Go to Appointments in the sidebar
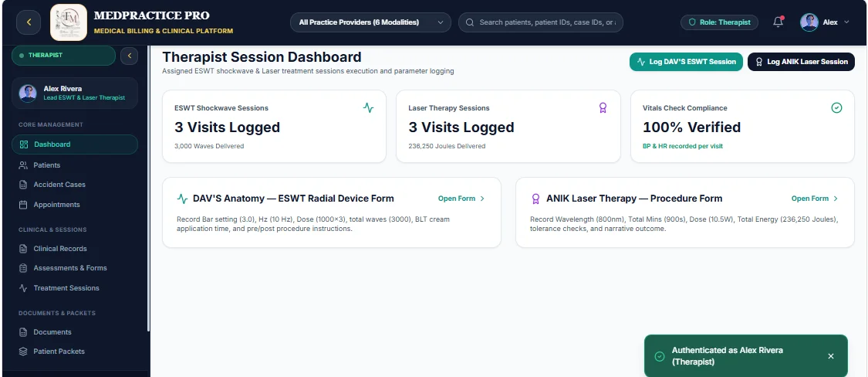 click(x=75, y=205)
